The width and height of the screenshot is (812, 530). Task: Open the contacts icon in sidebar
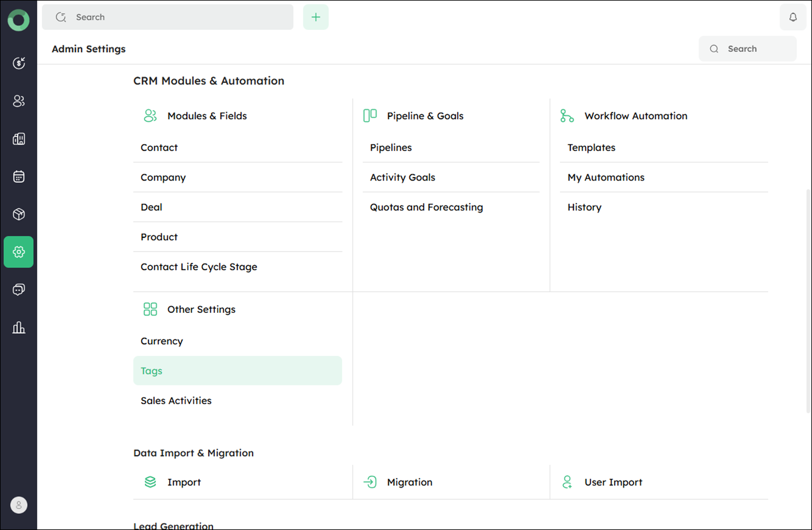coord(19,101)
